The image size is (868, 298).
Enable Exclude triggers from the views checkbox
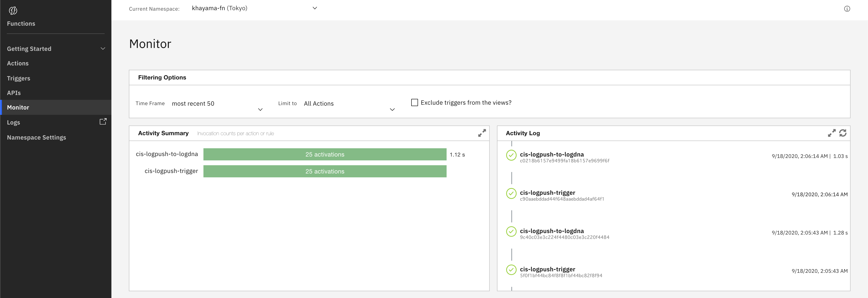pyautogui.click(x=414, y=102)
